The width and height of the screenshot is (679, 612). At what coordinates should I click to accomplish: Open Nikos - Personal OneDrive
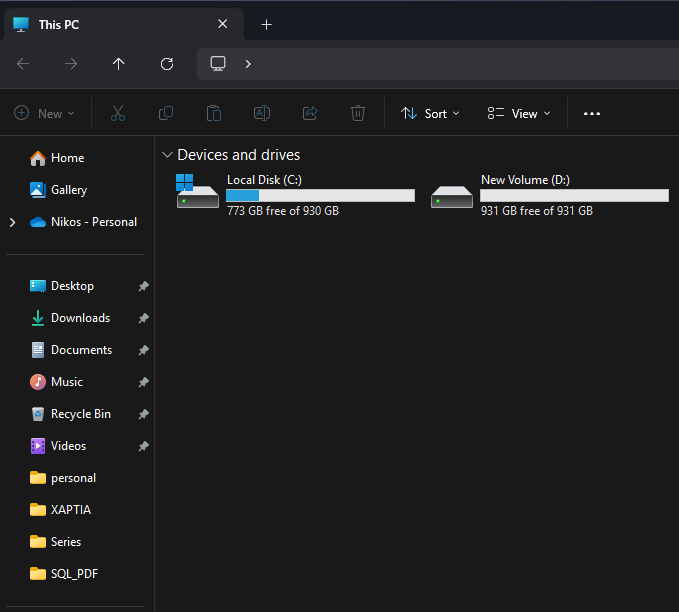tap(83, 222)
